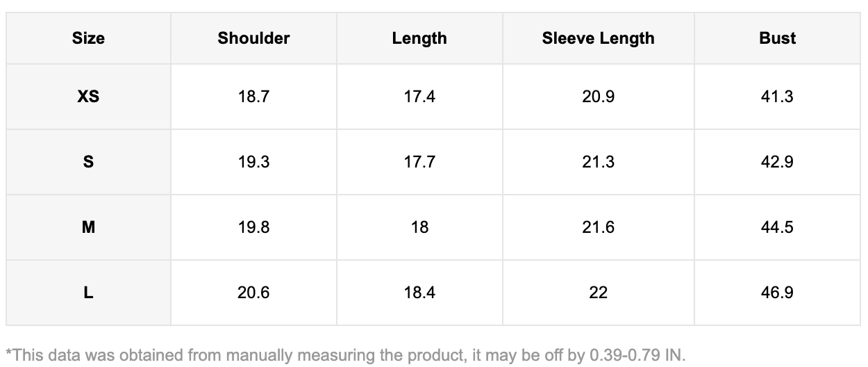This screenshot has width=868, height=367.
Task: Click the Shoulder column header
Action: (253, 38)
